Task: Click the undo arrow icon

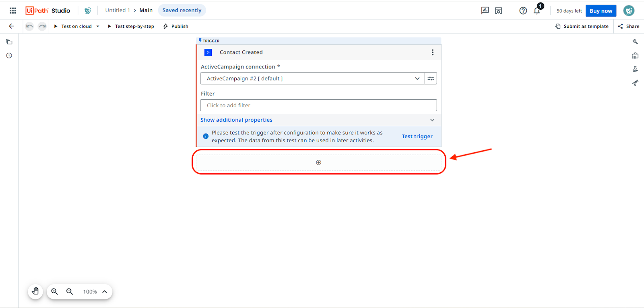Action: 29,26
